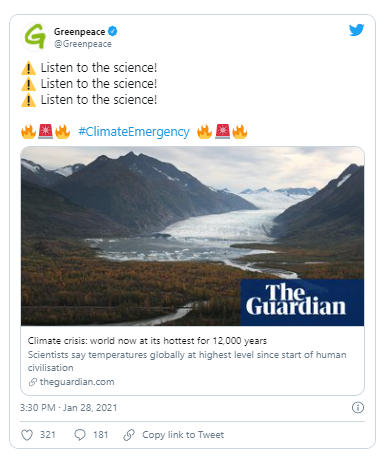Click the Greenpeace display name
This screenshot has width=387, height=456.
coord(79,32)
